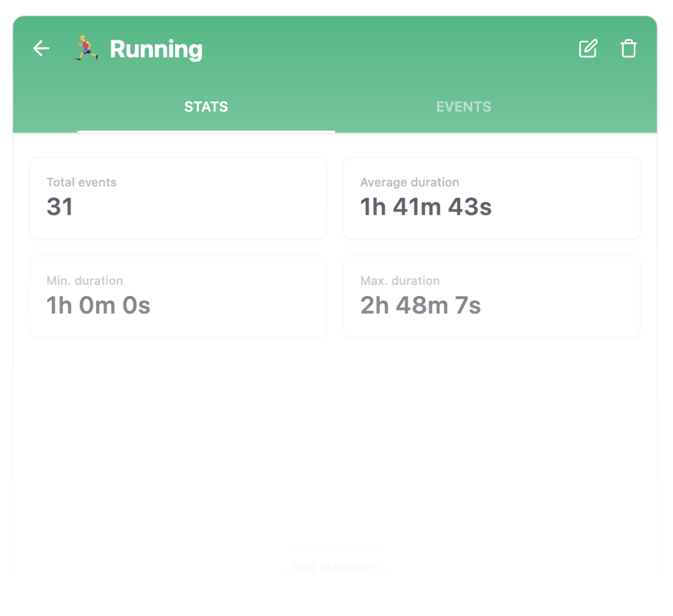Go back using the left arrow icon
The width and height of the screenshot is (673, 616).
pyautogui.click(x=41, y=49)
